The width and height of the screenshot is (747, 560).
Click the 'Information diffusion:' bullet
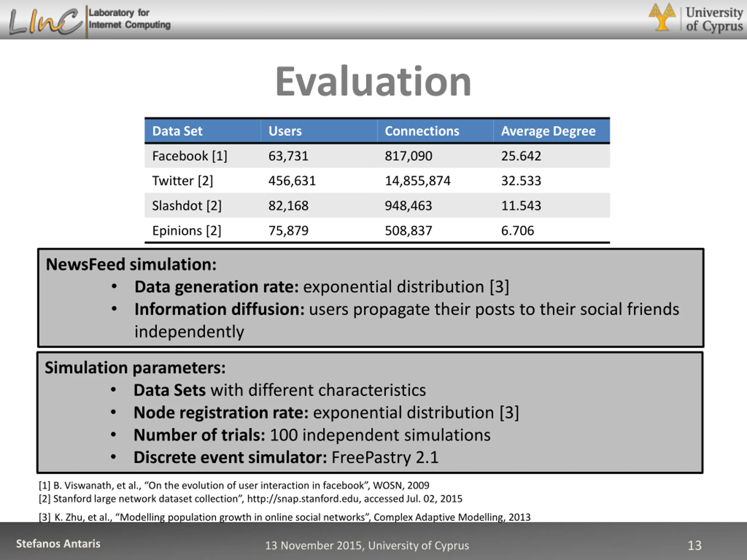pos(406,309)
